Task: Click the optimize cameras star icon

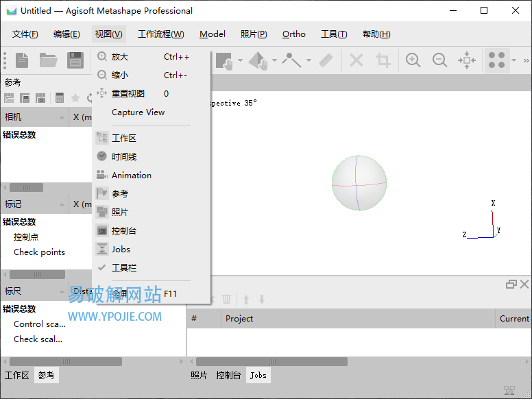Action: point(75,98)
